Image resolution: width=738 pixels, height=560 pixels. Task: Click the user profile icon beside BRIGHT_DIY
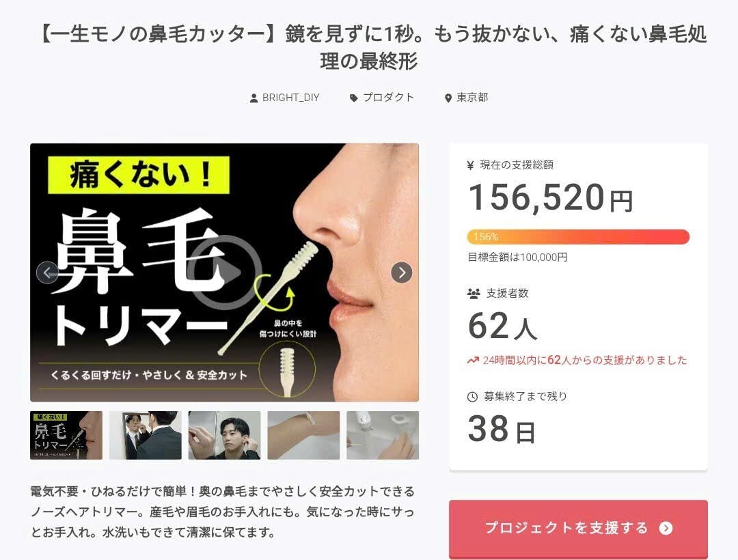click(254, 98)
